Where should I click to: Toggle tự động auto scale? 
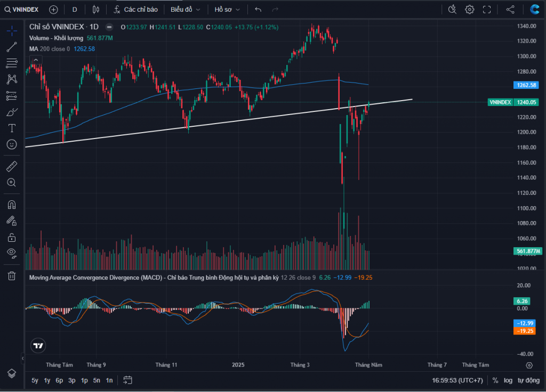click(528, 380)
